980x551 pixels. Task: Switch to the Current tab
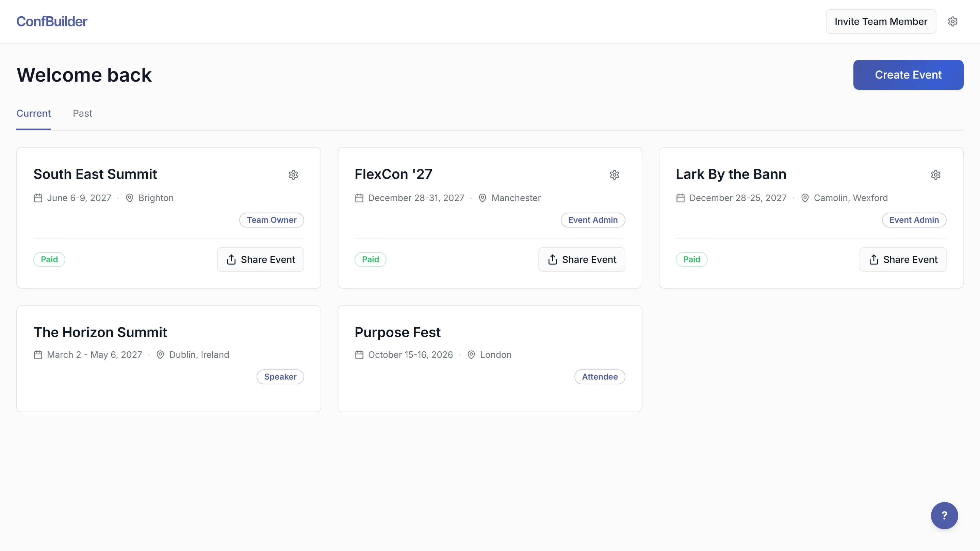33,113
